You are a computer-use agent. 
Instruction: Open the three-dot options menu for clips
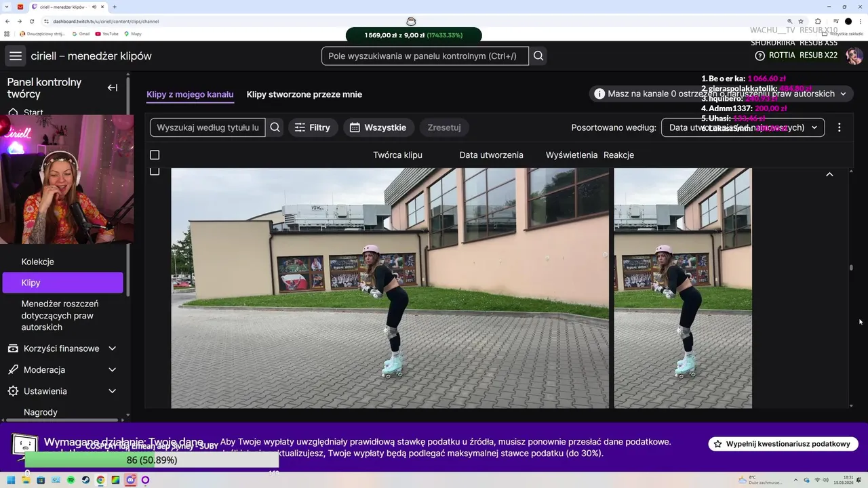[x=839, y=127]
